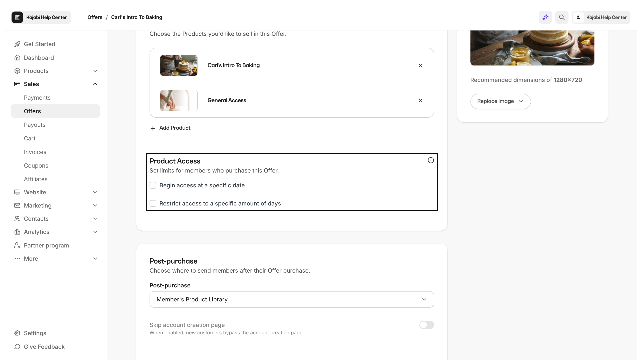
Task: Open the Dashboard from the sidebar
Action: pyautogui.click(x=39, y=57)
